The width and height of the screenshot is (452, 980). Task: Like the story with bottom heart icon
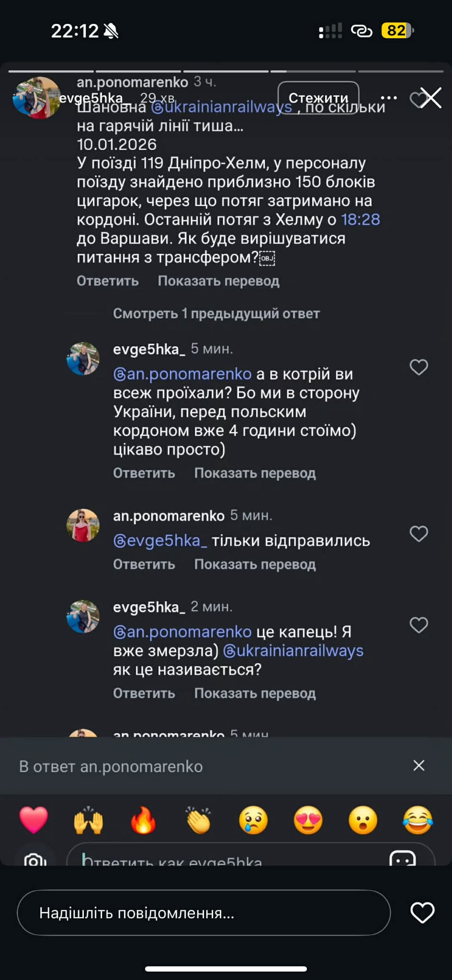click(422, 913)
